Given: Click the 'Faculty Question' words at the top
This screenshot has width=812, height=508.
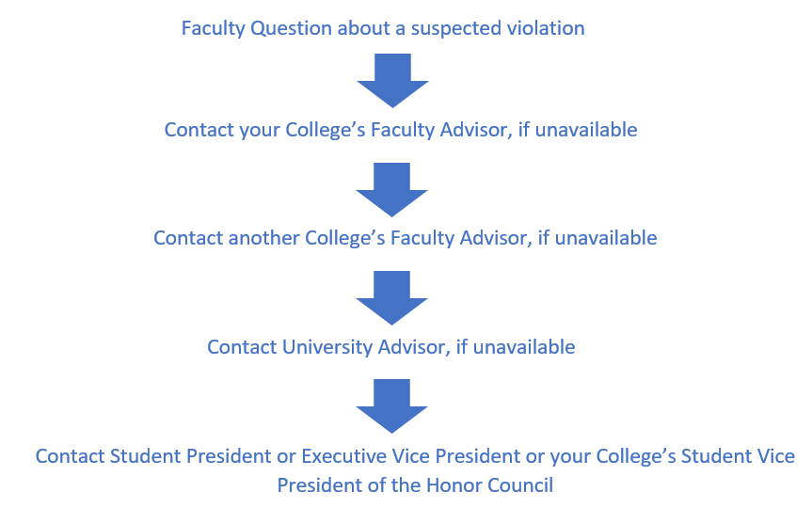Looking at the screenshot, I should pyautogui.click(x=256, y=28).
